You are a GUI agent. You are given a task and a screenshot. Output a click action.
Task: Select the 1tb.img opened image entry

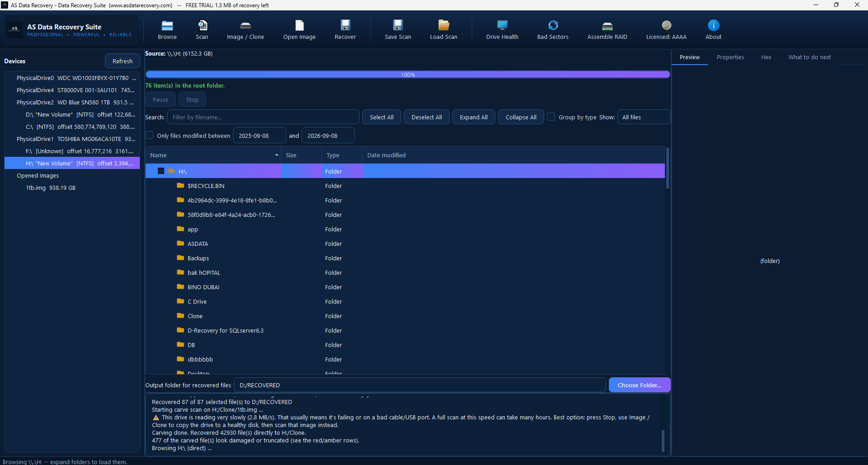coord(51,188)
